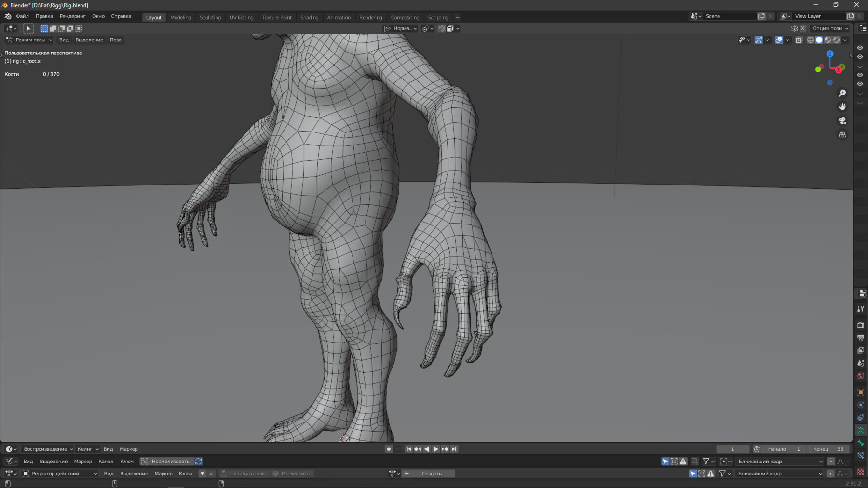Select rendered viewport shading sphere icon
Screen dimensions: 868x488
pos(837,40)
